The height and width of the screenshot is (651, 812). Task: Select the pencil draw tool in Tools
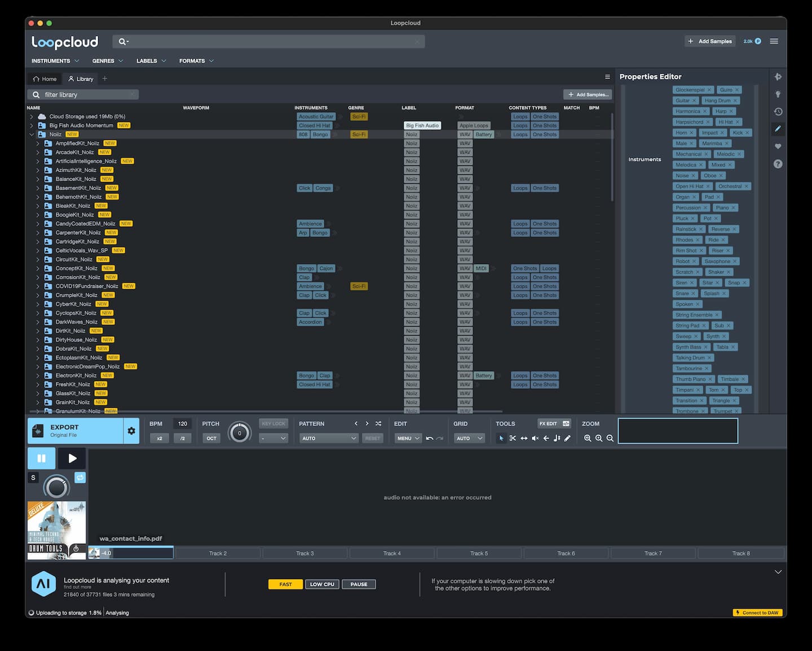568,438
